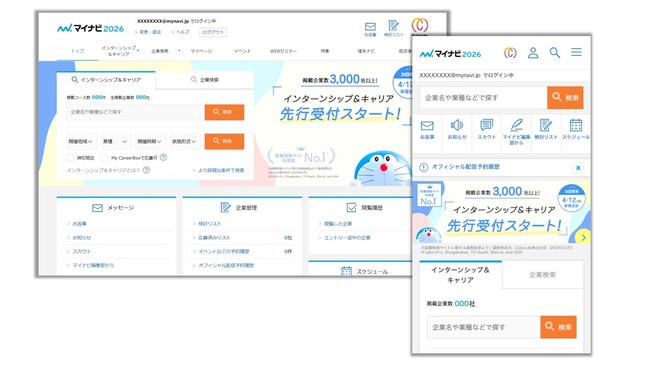This screenshot has height=366, width=650.
Task: Tap the magnifier search icon in mobile header
Action: pyautogui.click(x=555, y=53)
